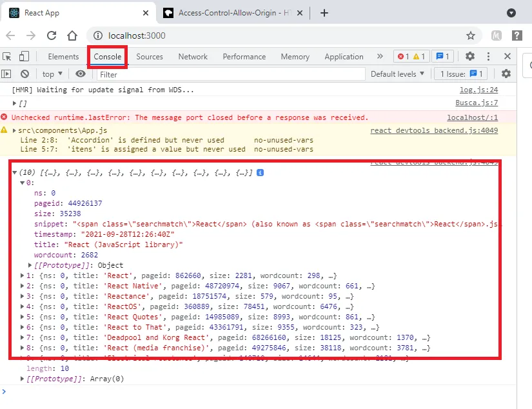This screenshot has height=409, width=532.
Task: Close the Access-Control-Allow-Origin tab
Action: click(300, 13)
